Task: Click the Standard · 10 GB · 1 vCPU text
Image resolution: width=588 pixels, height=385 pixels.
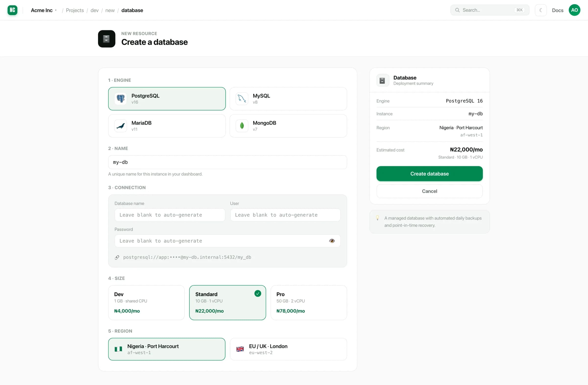Action: (x=460, y=157)
